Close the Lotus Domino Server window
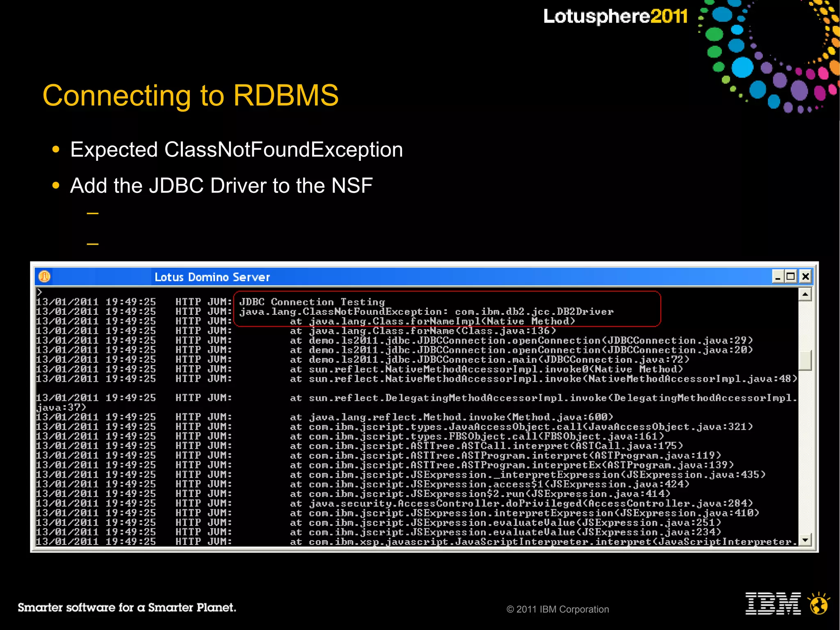 [x=805, y=277]
